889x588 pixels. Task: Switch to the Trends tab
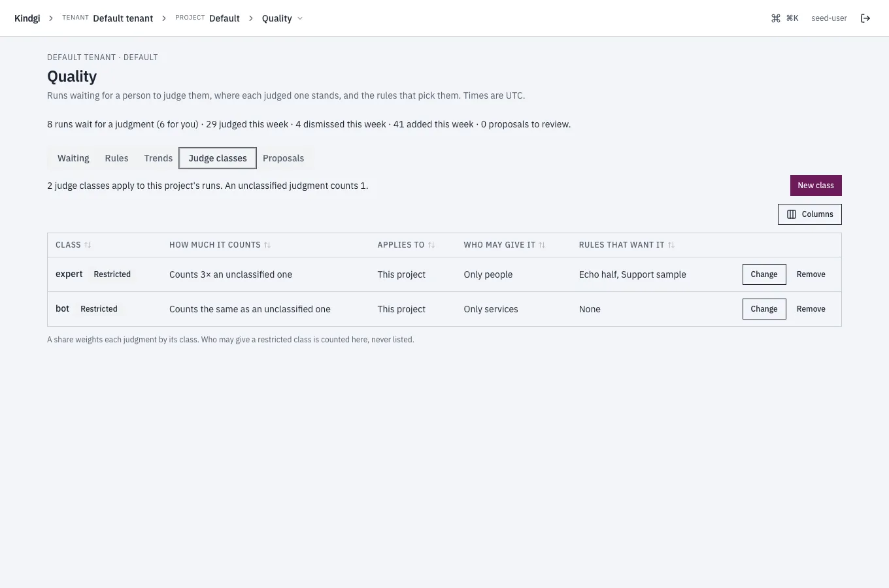click(158, 158)
